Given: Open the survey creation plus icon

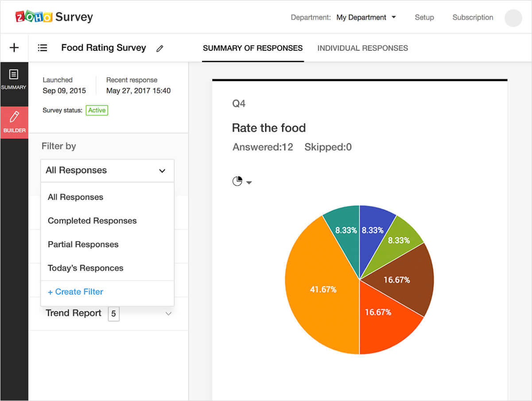Looking at the screenshot, I should pyautogui.click(x=14, y=47).
